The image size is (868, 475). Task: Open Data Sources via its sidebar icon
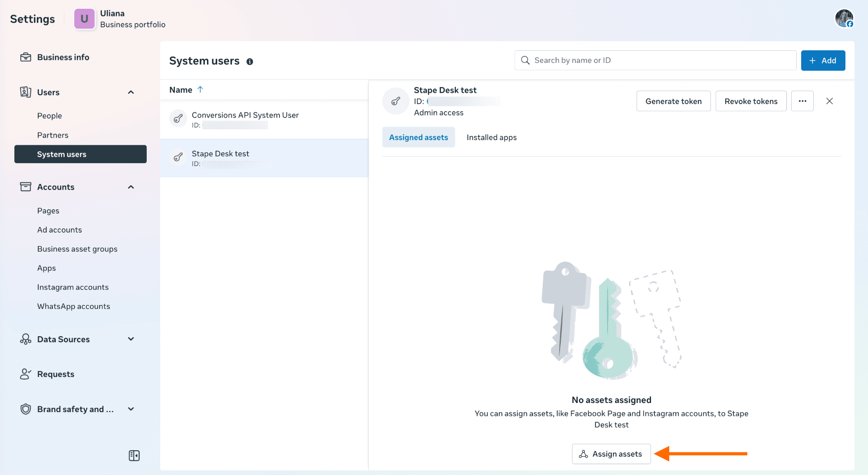[x=26, y=339]
